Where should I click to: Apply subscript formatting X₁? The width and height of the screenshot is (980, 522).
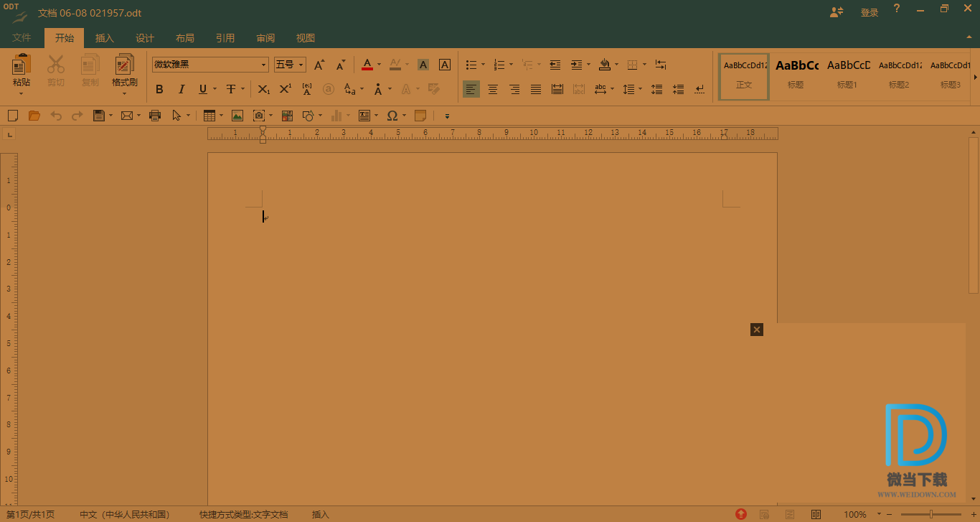point(264,89)
